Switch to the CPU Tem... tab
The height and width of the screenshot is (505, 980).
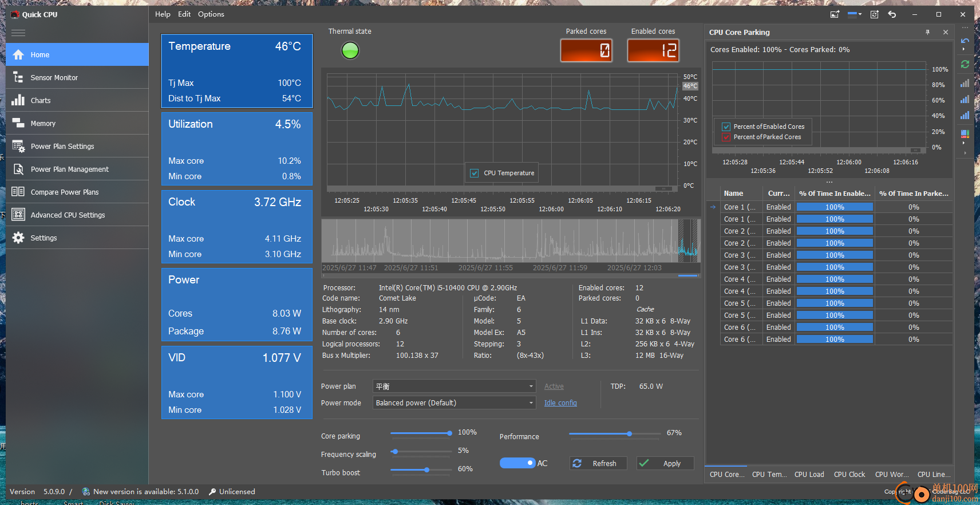pyautogui.click(x=769, y=474)
